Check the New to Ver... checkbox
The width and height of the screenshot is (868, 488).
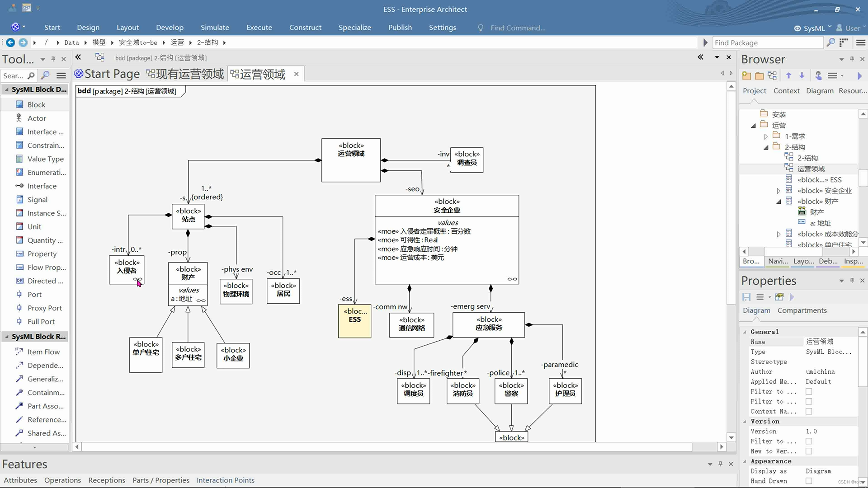point(809,451)
